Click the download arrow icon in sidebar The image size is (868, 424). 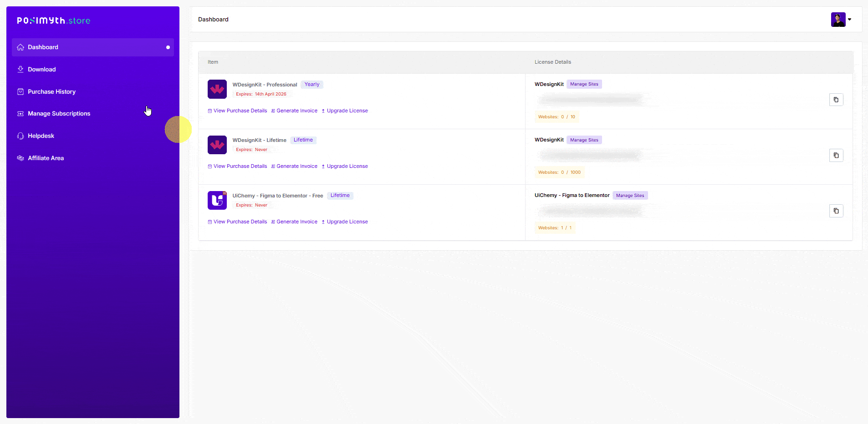point(20,69)
